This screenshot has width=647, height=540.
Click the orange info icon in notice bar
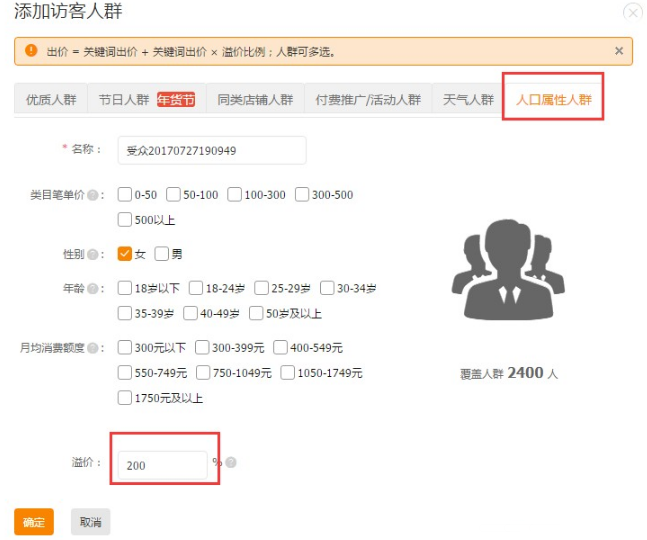tap(31, 51)
